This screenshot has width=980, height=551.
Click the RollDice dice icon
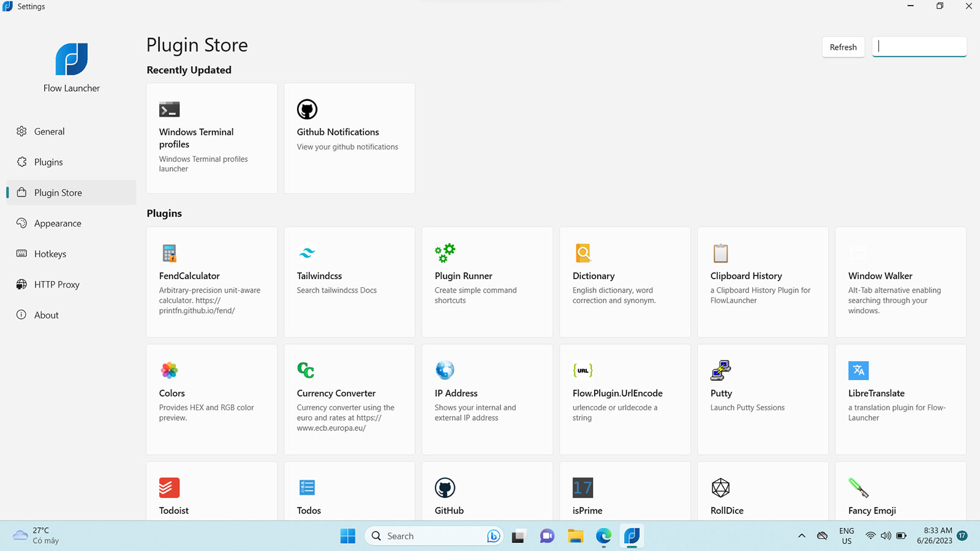tap(720, 488)
